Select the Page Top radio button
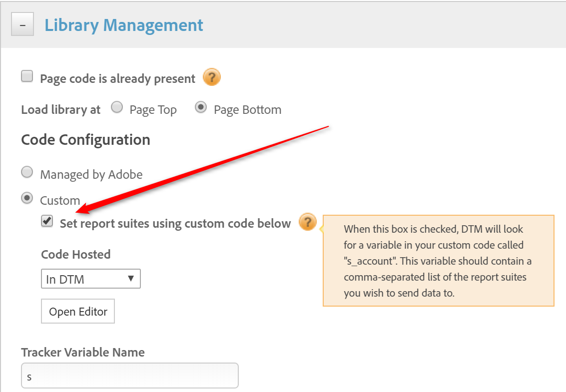This screenshot has width=566, height=392. coord(117,108)
